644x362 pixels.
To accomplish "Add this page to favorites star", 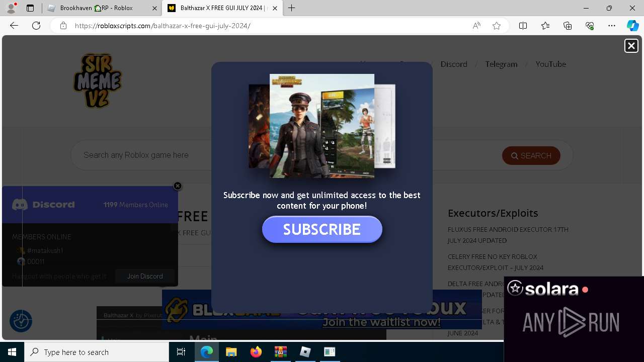I will tap(497, 26).
